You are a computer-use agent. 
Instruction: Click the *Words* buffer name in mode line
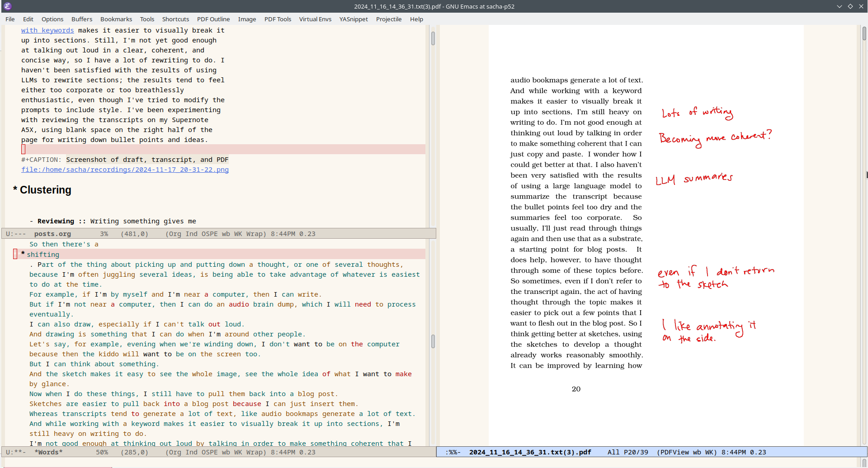[x=48, y=452]
